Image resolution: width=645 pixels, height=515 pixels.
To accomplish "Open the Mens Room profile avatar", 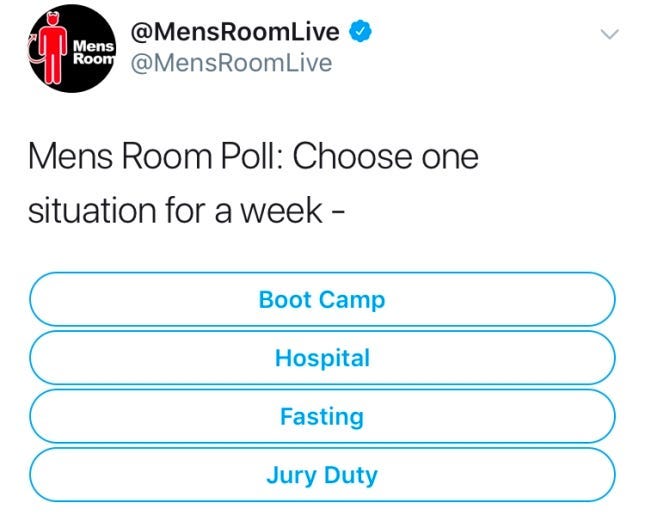I will (x=73, y=49).
